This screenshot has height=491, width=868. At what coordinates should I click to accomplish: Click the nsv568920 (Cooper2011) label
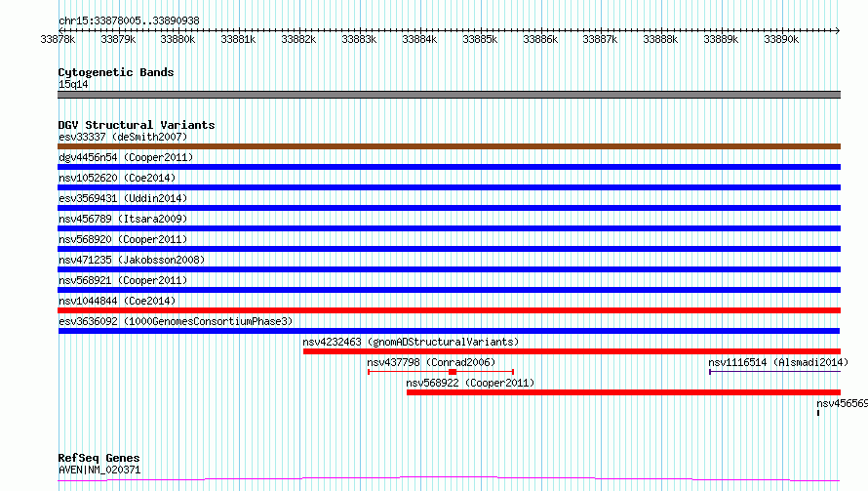[123, 239]
